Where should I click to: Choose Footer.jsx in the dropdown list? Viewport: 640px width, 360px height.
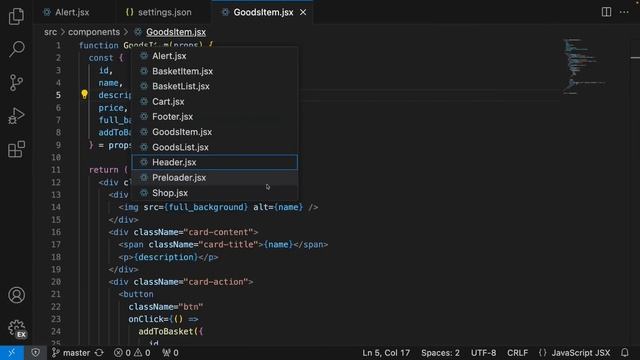click(215, 117)
